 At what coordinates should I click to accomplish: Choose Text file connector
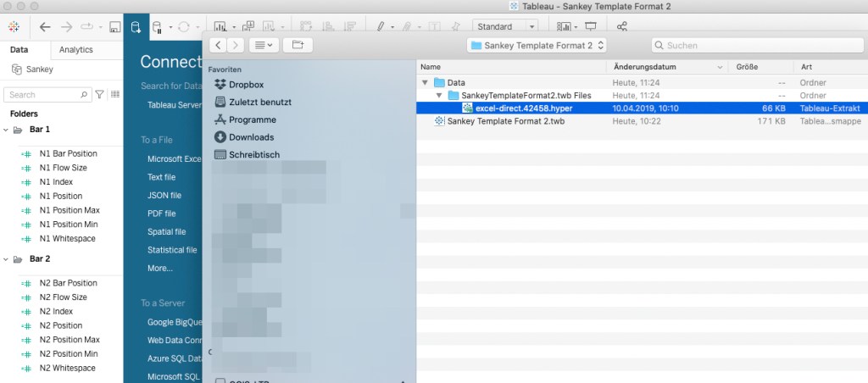click(x=161, y=177)
